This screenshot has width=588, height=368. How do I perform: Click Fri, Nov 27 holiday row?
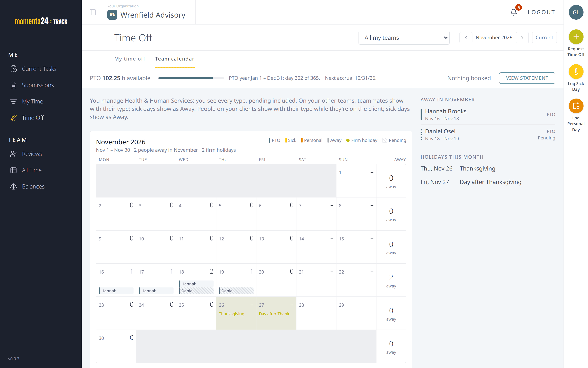[488, 182]
